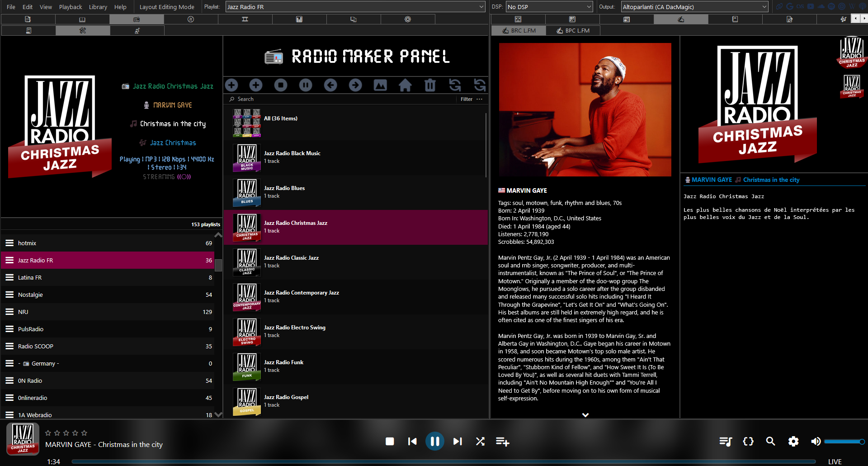Viewport: 868px width, 466px height.
Task: Open the Jazz Radio Blues station
Action: point(356,192)
